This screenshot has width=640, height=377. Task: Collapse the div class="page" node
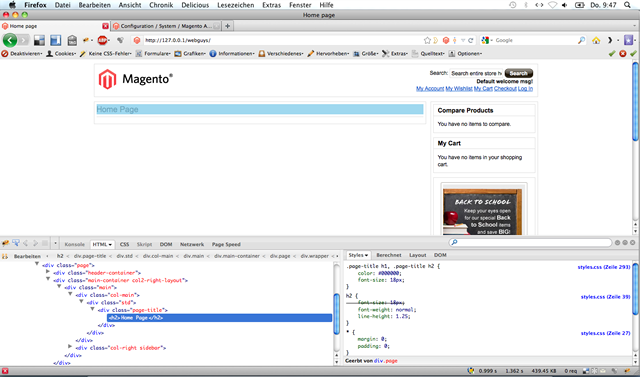37,264
